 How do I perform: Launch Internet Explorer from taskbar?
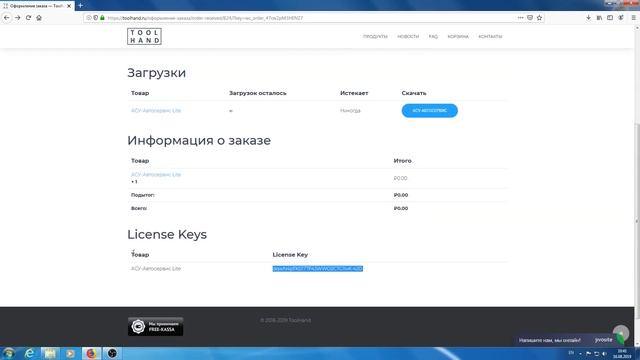pos(29,353)
